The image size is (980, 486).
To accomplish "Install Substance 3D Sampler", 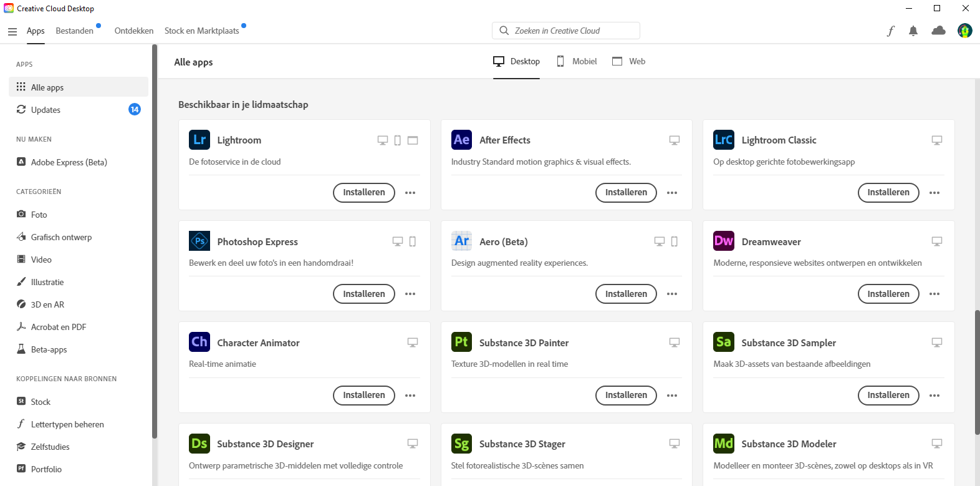I will coord(888,395).
